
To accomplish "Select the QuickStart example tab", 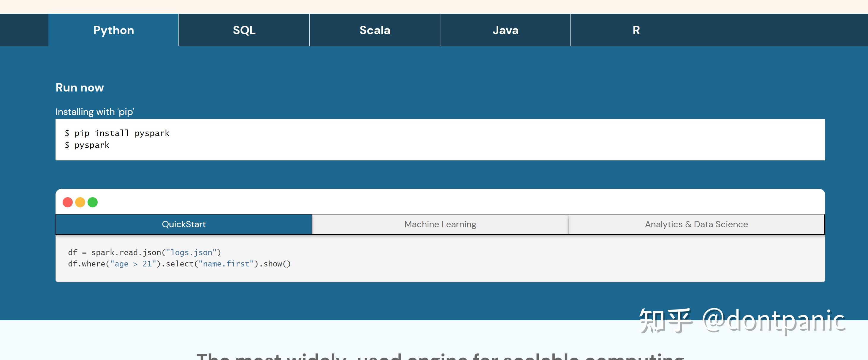I will [184, 224].
